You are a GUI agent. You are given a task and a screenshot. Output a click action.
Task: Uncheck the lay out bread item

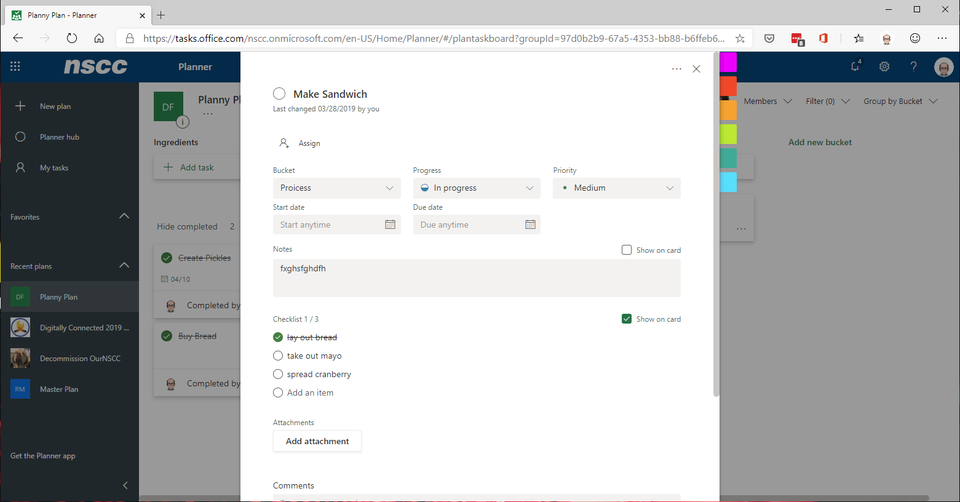[278, 337]
